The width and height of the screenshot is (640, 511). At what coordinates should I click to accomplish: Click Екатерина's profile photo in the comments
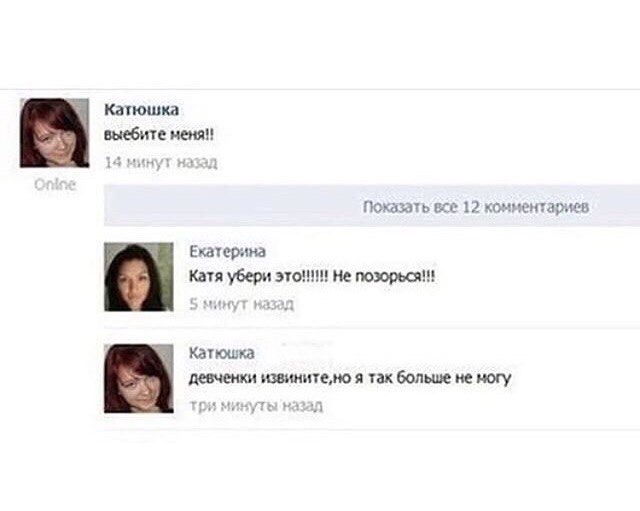coord(138,276)
